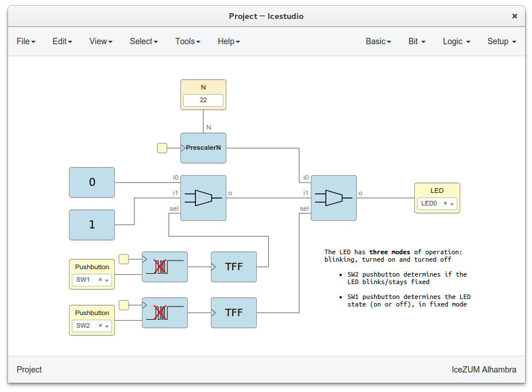Viewport: 532px width, 392px height.
Task: Click the Project name in status bar
Action: pyautogui.click(x=29, y=370)
